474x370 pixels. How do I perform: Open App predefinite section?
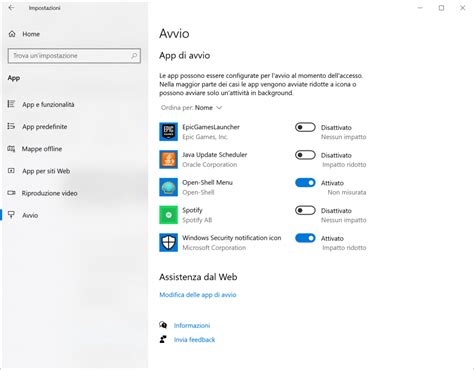point(45,127)
